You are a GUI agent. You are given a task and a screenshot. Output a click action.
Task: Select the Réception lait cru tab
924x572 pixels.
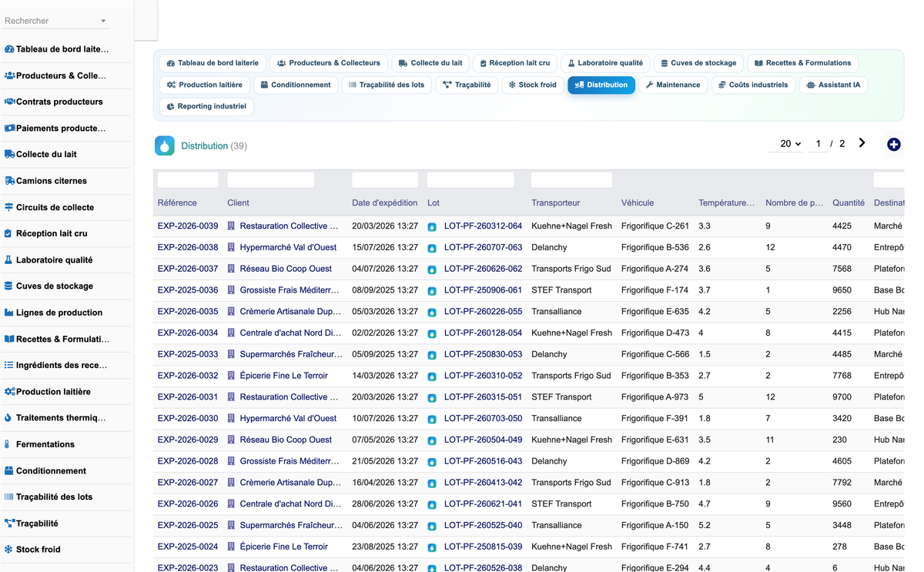(515, 63)
